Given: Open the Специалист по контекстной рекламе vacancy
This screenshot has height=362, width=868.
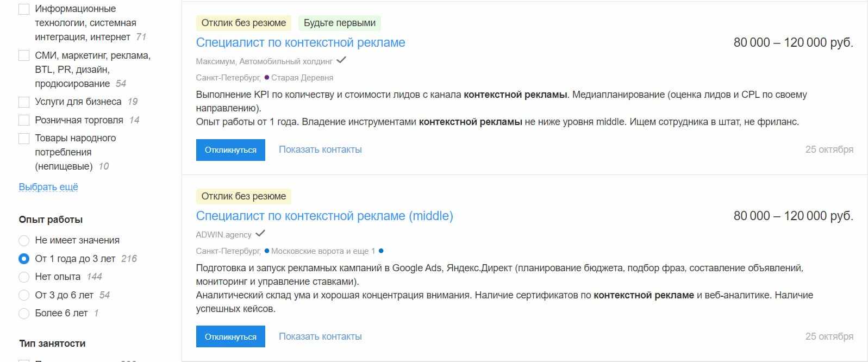Looking at the screenshot, I should pos(301,42).
